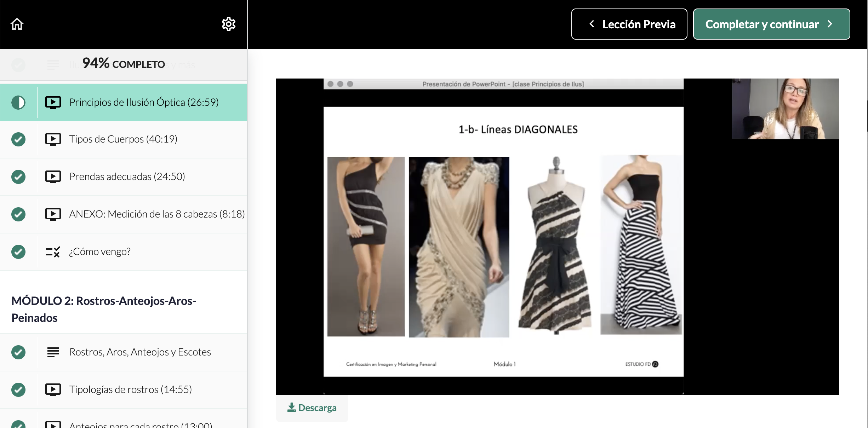The width and height of the screenshot is (868, 428).
Task: Click the download arrow icon beside Descarga
Action: pos(291,407)
